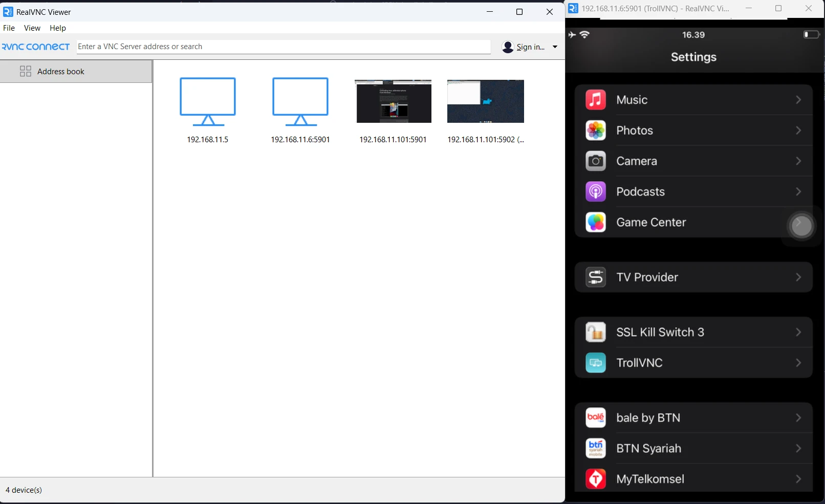Click the 192.168.11.101:5901 label
825x504 pixels.
click(393, 140)
